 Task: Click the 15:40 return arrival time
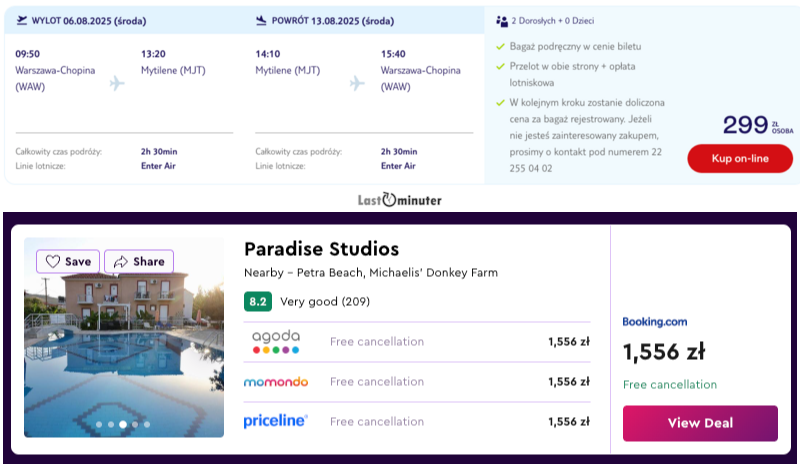click(x=393, y=54)
